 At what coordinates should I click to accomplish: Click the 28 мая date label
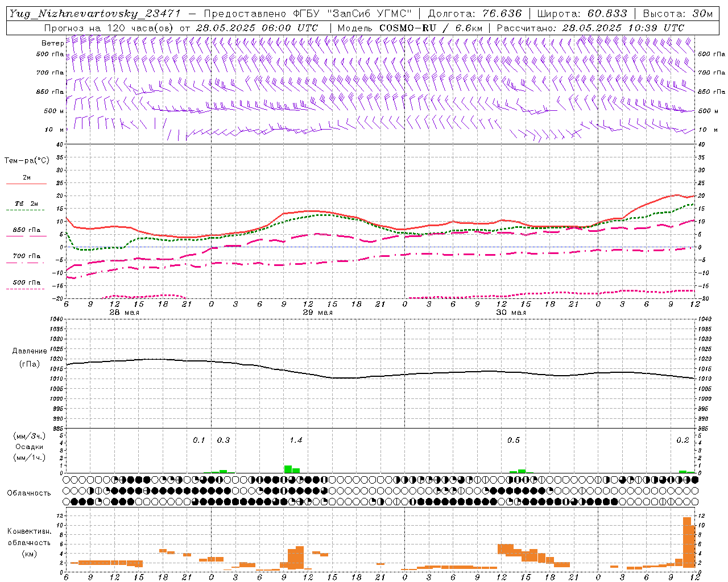click(x=125, y=313)
